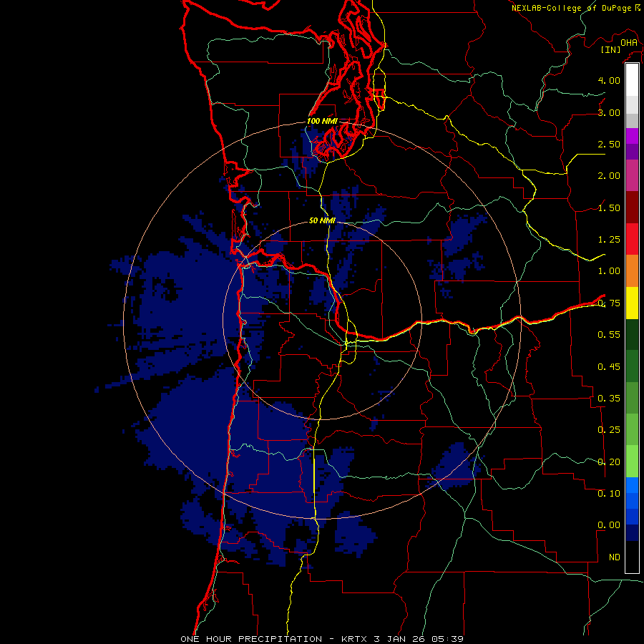Pick the bright red swatch beside 1.25
The width and height of the screenshot is (644, 644).
coord(632,239)
